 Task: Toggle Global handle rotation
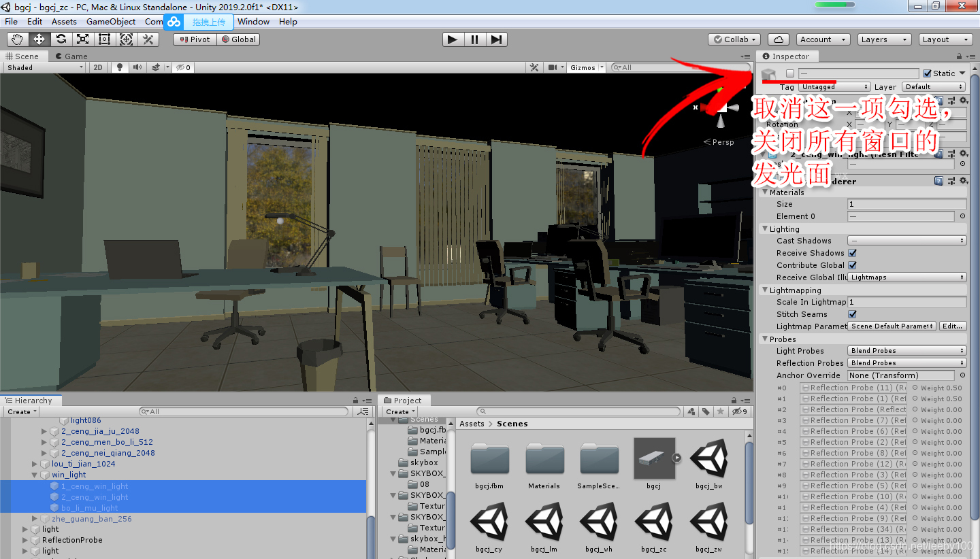[238, 39]
